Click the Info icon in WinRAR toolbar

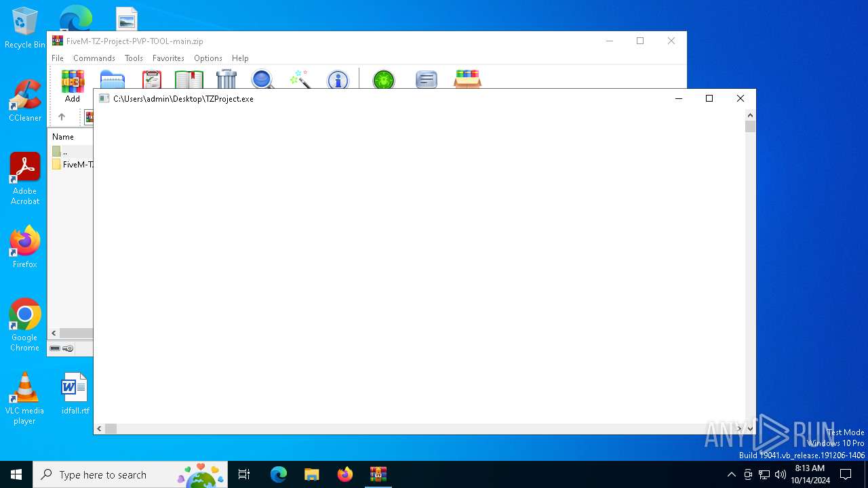338,80
